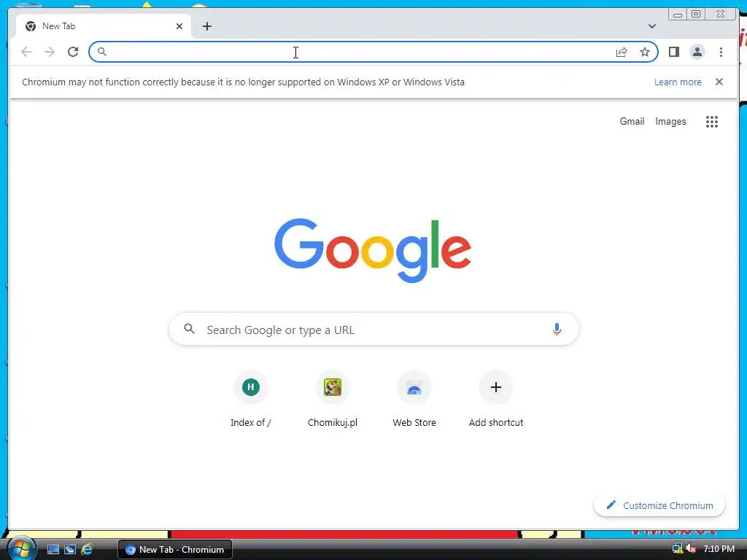
Task: Expand the tab search dropdown chevron
Action: coord(652,26)
